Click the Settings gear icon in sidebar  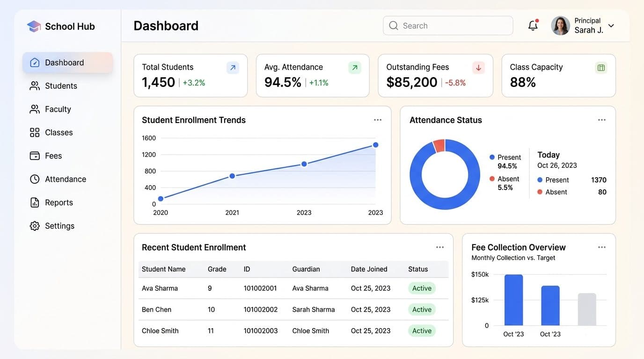point(35,226)
